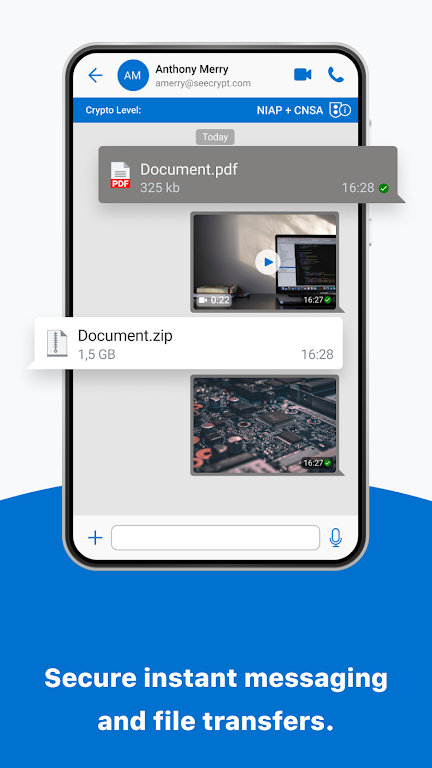Record voice message with microphone icon
Screen dimensions: 432x768
[336, 538]
